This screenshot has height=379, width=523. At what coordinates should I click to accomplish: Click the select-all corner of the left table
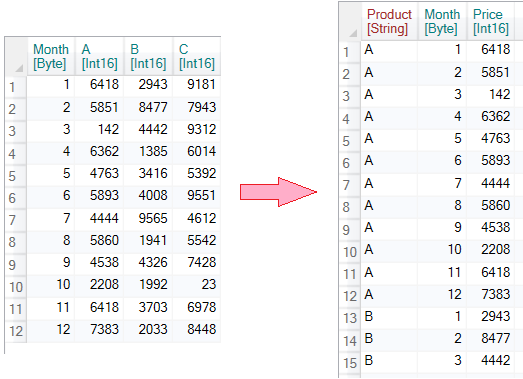pyautogui.click(x=16, y=56)
